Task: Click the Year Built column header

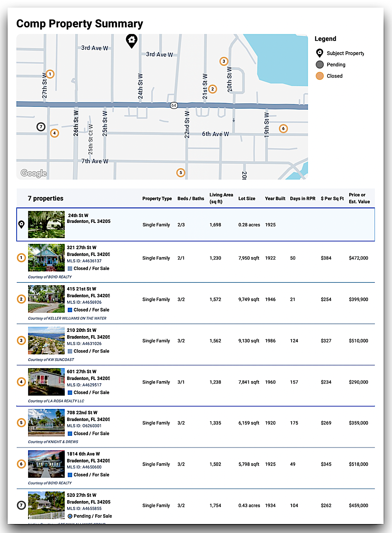Action: pyautogui.click(x=275, y=199)
